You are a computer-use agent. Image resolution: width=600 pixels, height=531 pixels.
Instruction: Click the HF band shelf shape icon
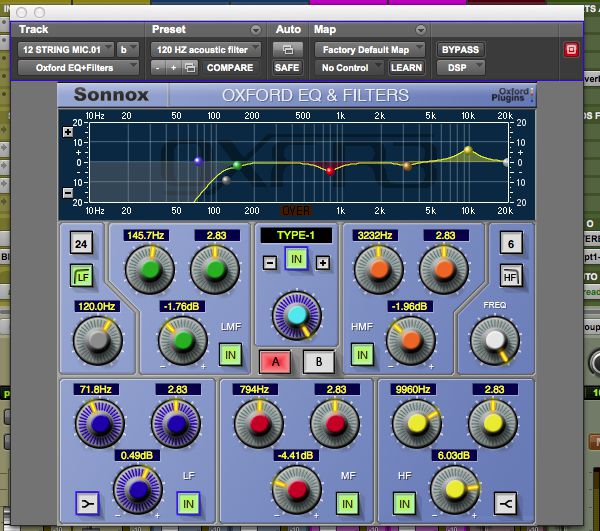505,503
